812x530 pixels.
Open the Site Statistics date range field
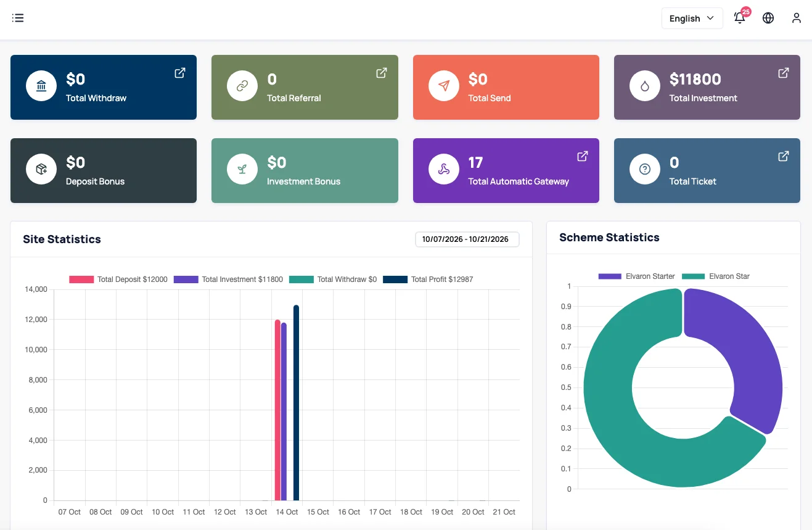click(467, 239)
